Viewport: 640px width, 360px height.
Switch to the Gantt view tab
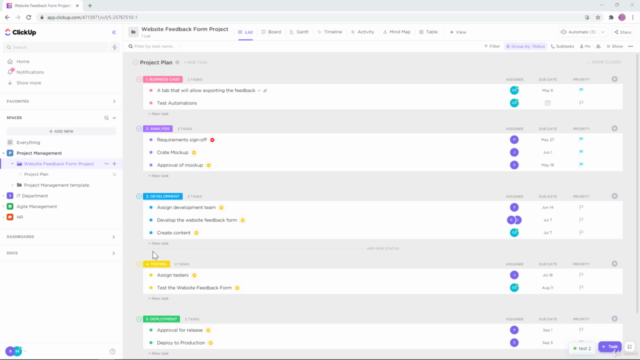[x=299, y=32]
